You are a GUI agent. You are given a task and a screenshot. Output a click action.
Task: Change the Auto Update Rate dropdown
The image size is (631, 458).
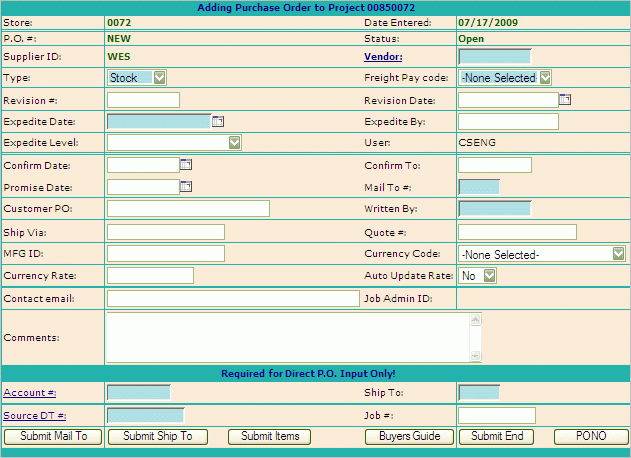tap(489, 276)
